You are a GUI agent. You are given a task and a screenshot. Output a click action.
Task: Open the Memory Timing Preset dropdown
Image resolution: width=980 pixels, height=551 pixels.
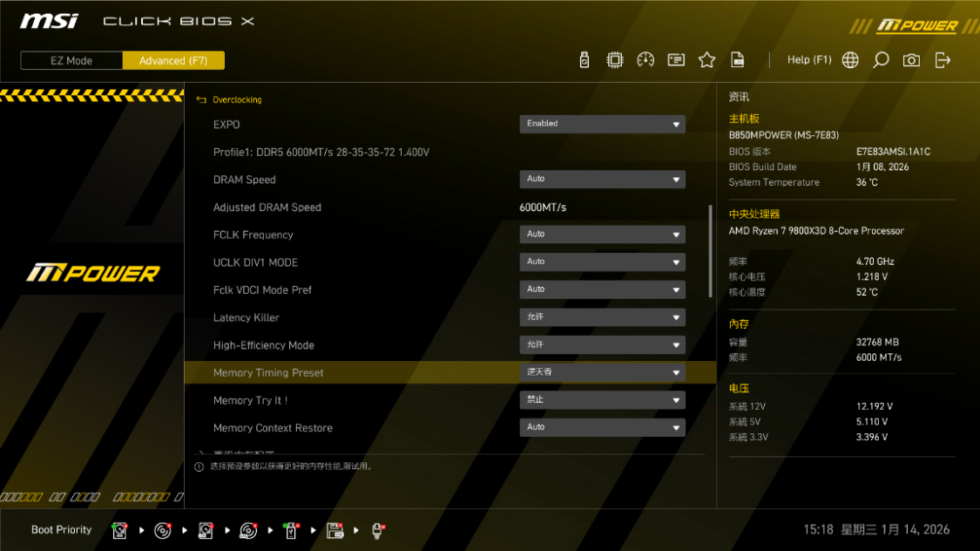[603, 373]
